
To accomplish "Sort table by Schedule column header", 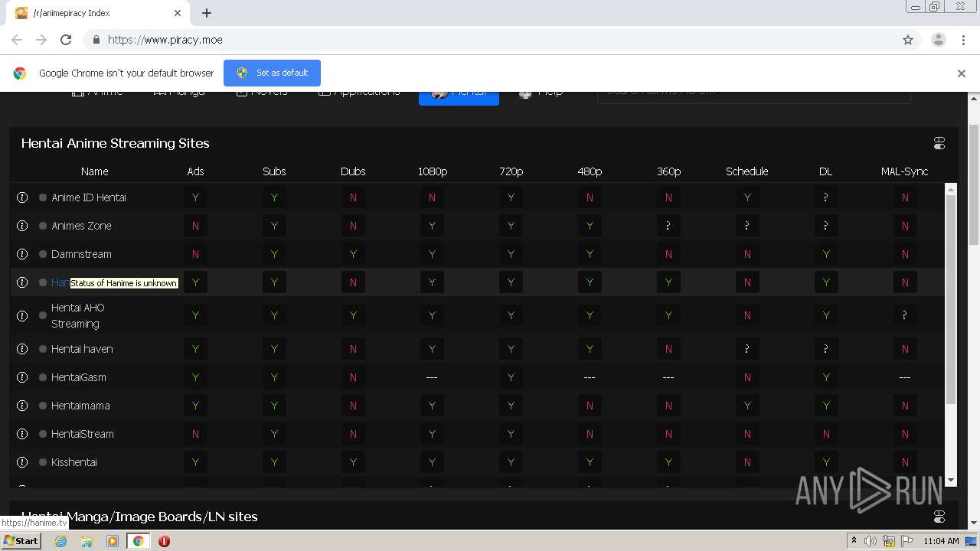I will pos(747,171).
